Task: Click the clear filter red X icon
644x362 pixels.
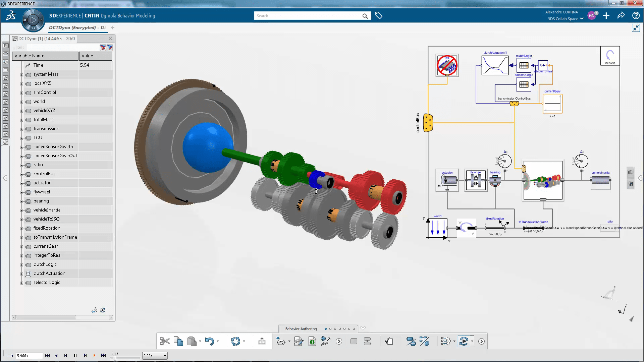Action: pyautogui.click(x=103, y=48)
